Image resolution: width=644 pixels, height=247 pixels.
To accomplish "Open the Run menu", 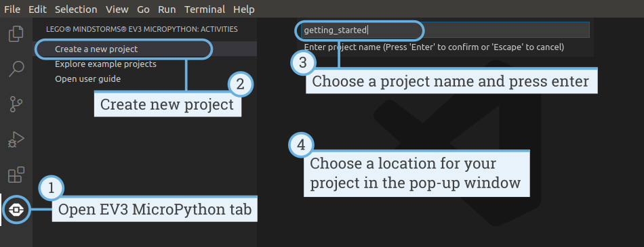I will pos(167,9).
